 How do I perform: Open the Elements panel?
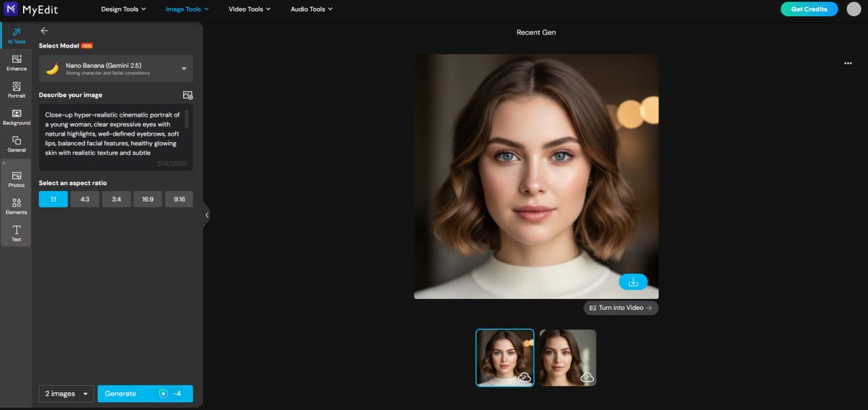16,205
